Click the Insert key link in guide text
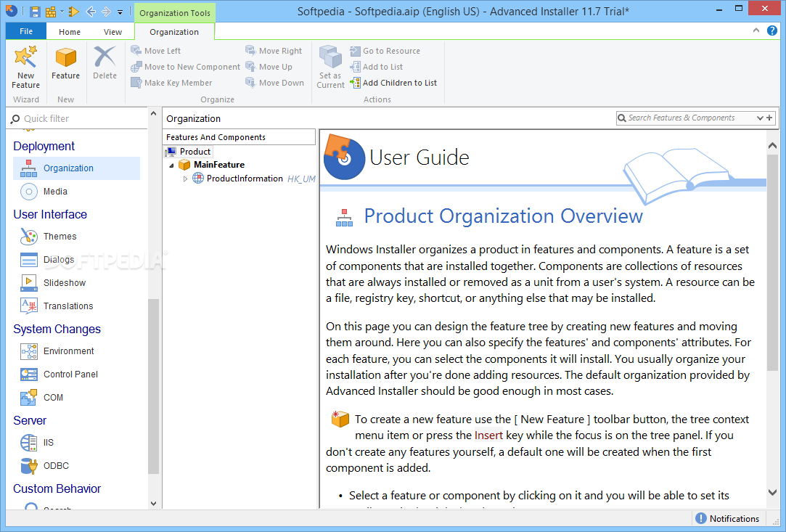This screenshot has height=532, width=786. pyautogui.click(x=488, y=435)
